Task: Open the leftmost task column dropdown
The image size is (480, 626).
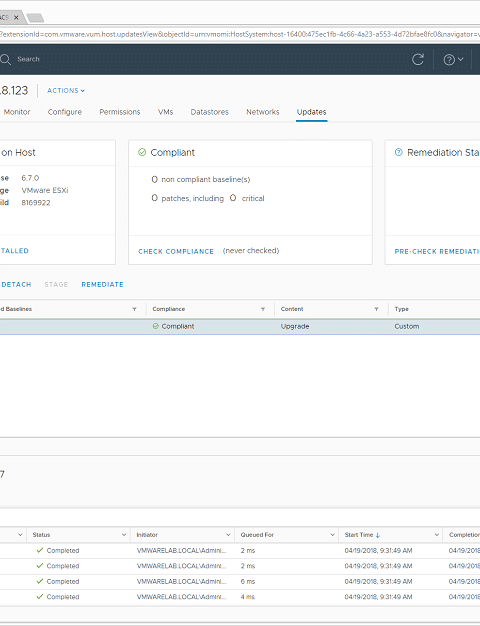Action: click(20, 535)
